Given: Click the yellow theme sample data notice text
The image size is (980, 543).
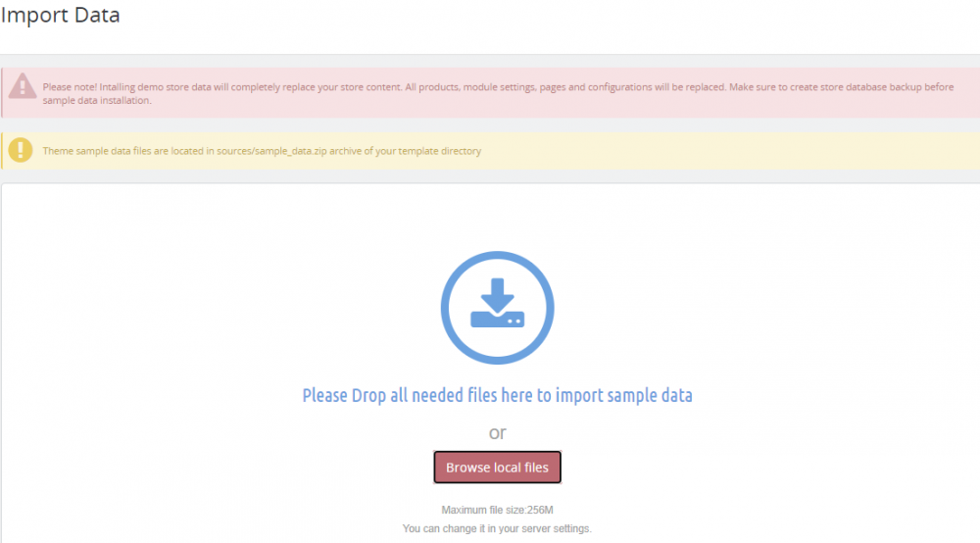Looking at the screenshot, I should 262,151.
